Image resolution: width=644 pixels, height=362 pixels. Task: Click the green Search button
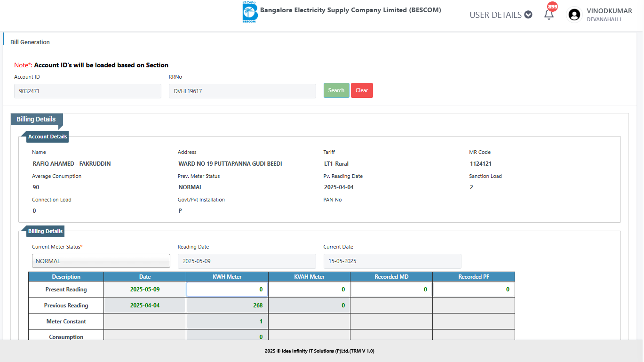click(x=336, y=90)
